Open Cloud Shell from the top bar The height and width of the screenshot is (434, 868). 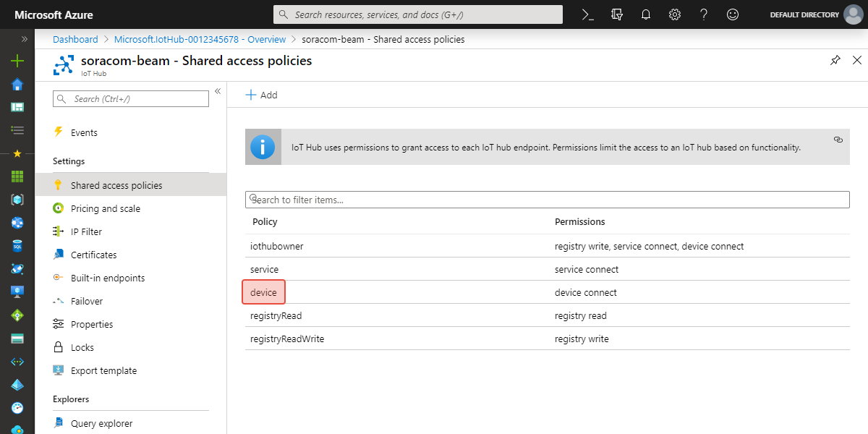pyautogui.click(x=588, y=14)
